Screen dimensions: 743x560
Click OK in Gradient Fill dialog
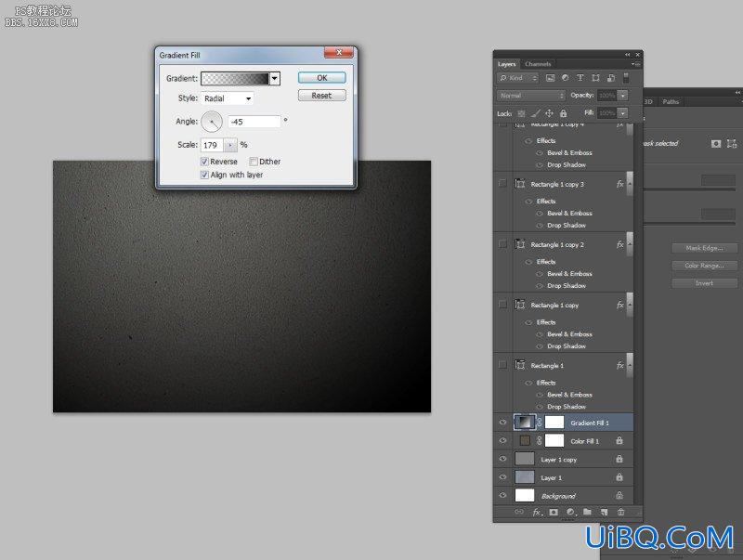click(x=321, y=78)
